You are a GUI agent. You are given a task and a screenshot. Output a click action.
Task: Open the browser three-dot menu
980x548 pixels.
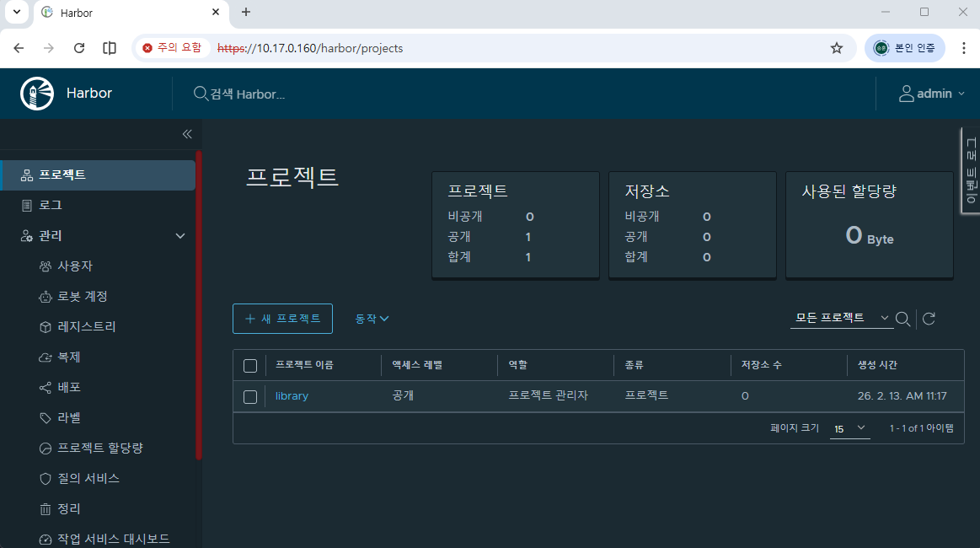(964, 48)
